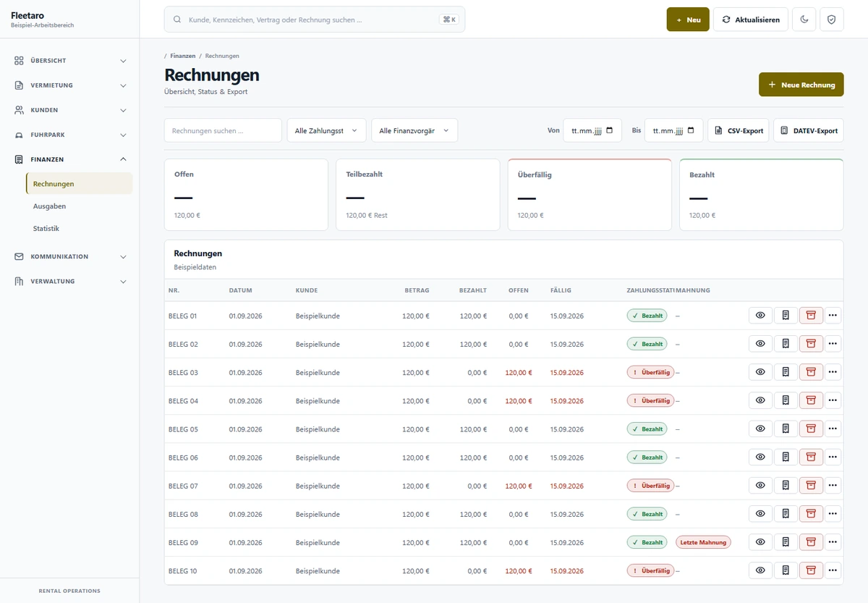
Task: Open the shield security icon in the header
Action: click(831, 20)
